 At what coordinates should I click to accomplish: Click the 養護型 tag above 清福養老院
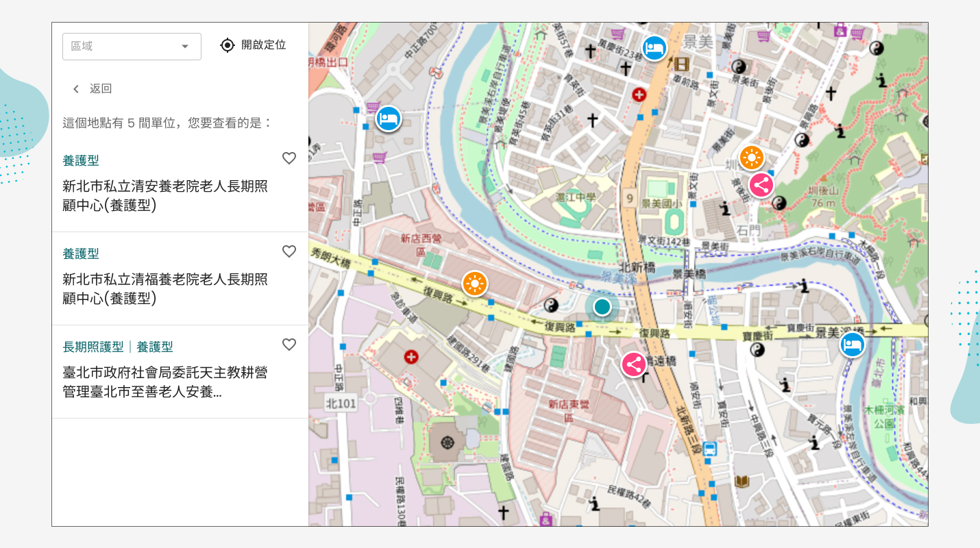point(81,253)
